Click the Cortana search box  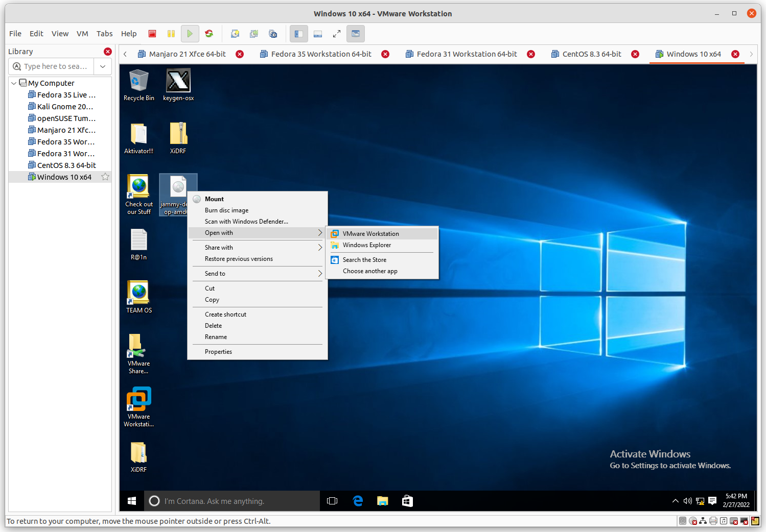[x=233, y=501]
